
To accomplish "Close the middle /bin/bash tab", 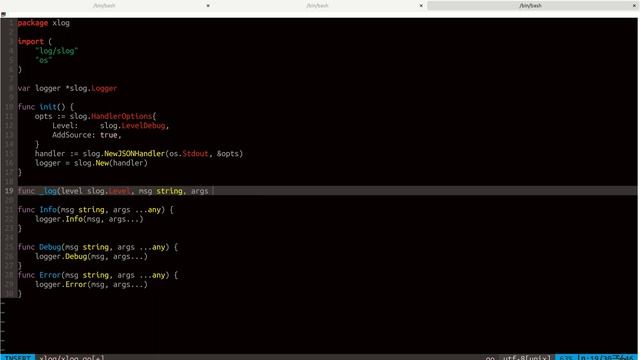I will [x=421, y=5].
